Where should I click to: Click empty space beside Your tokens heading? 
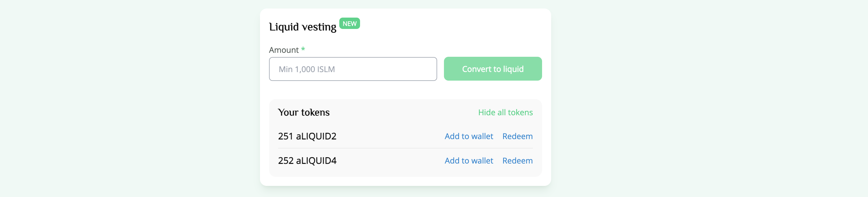[404, 112]
